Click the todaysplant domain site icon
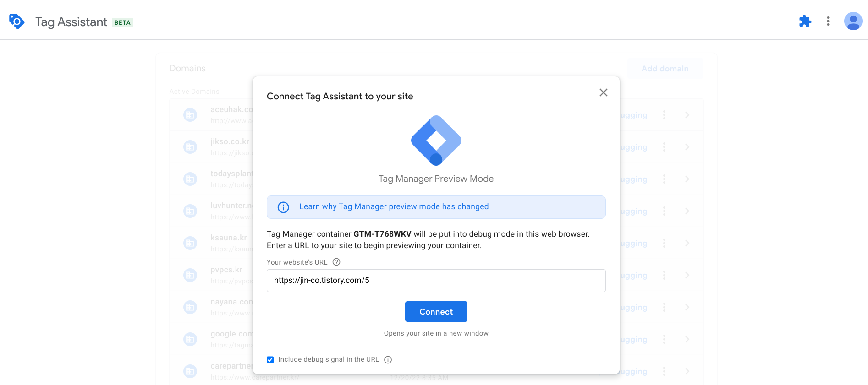This screenshot has height=385, width=868. (190, 179)
